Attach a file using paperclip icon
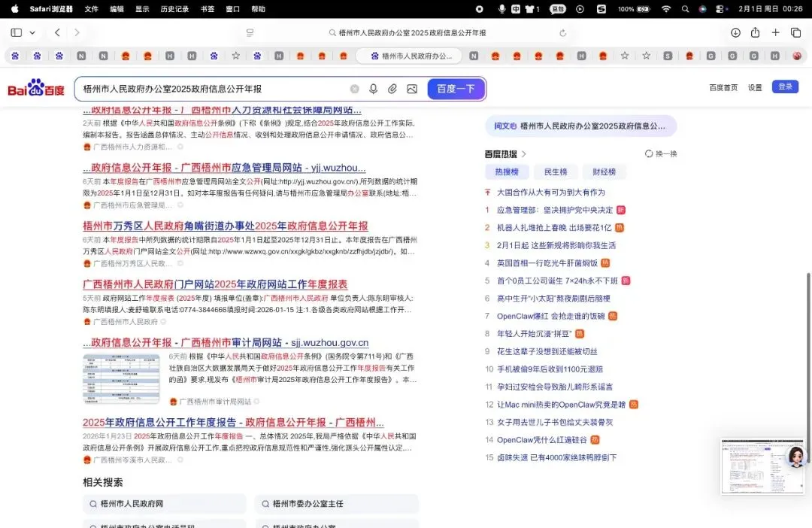 point(392,89)
